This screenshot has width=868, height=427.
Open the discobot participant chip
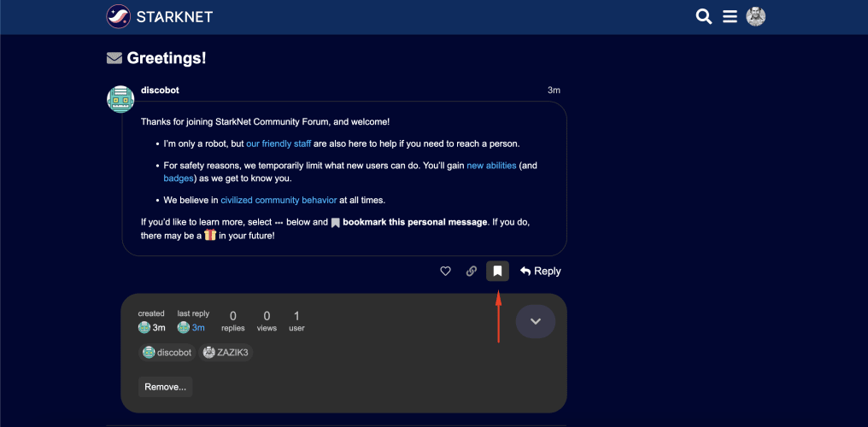(167, 353)
